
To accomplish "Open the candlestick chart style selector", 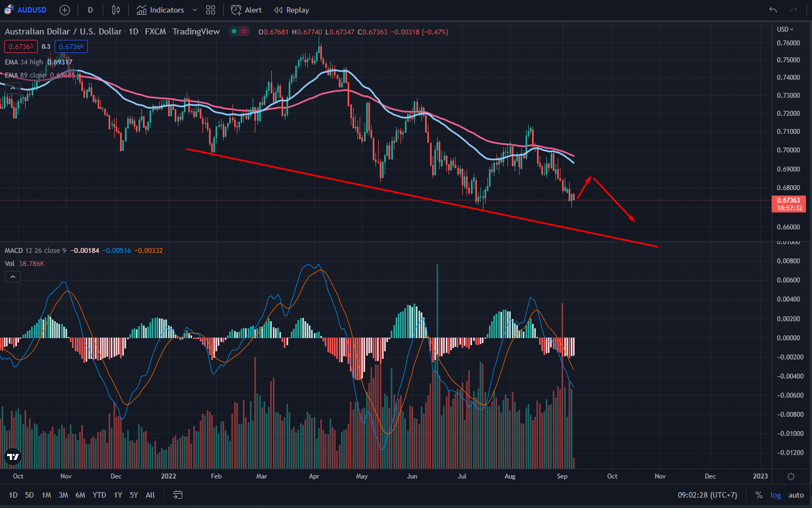I will click(x=116, y=10).
